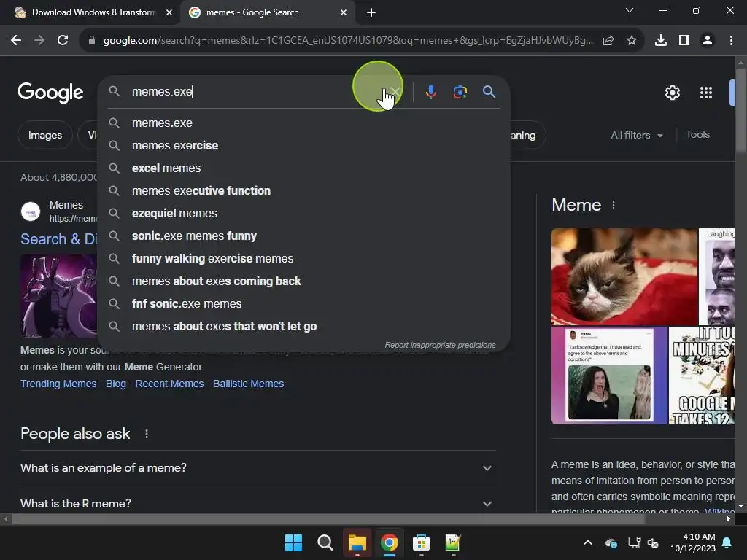Open Microsoft Store from taskbar
Viewport: 747px width, 560px height.
[x=421, y=542]
